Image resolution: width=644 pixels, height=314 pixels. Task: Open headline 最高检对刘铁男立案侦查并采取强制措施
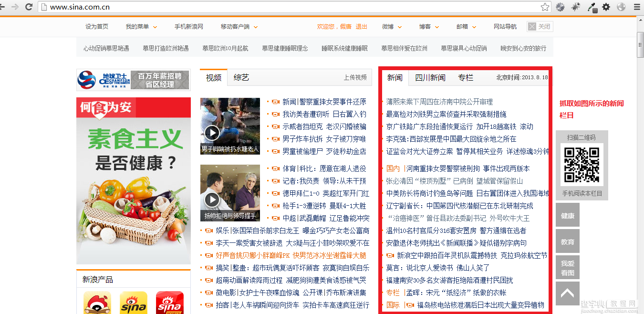446,114
